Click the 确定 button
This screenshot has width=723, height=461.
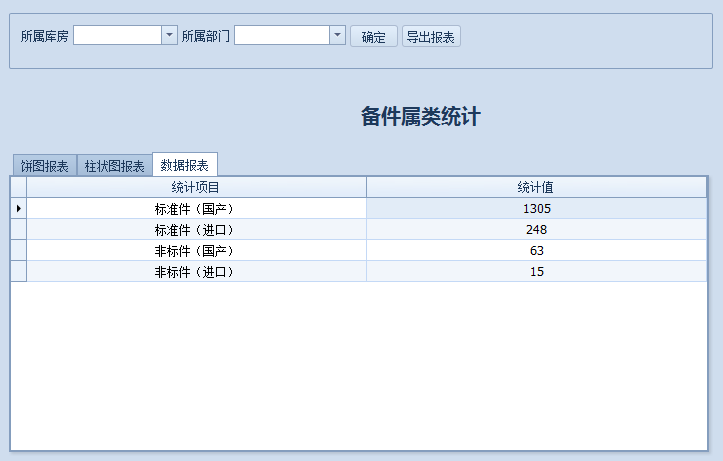(x=373, y=36)
